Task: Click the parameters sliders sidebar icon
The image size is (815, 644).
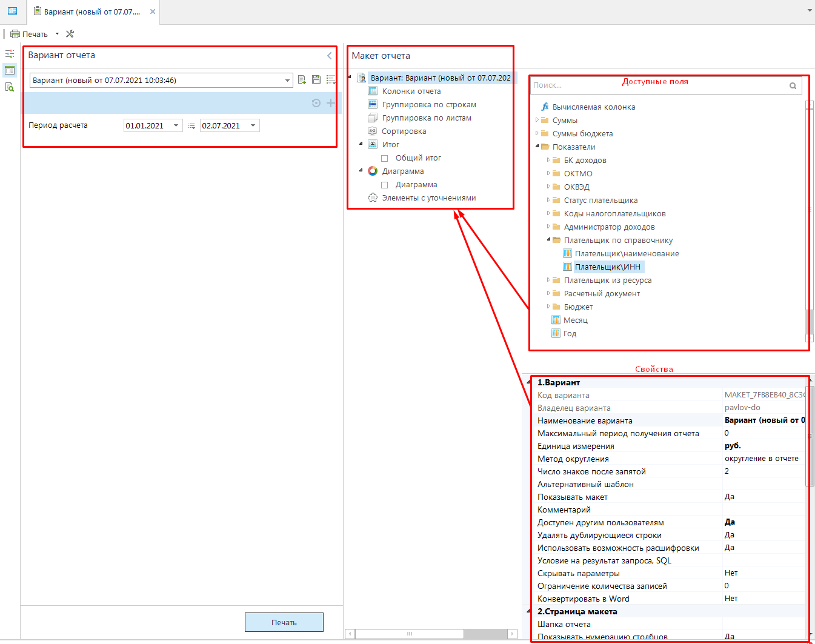Action: [x=10, y=54]
